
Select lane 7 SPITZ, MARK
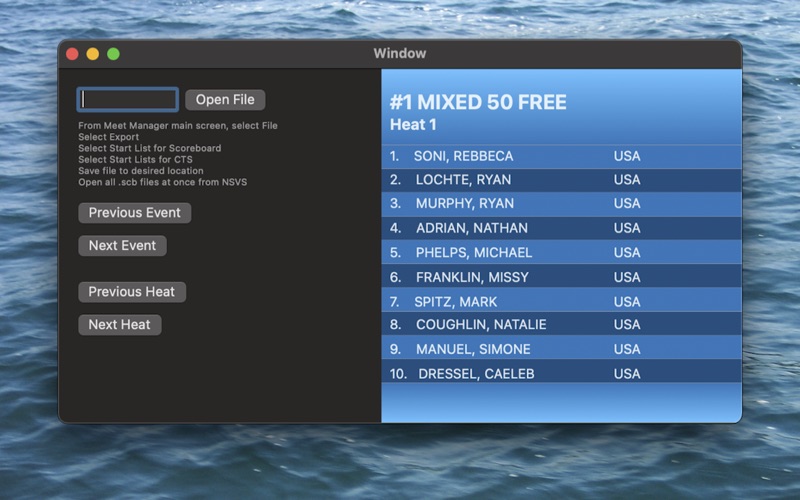click(561, 300)
